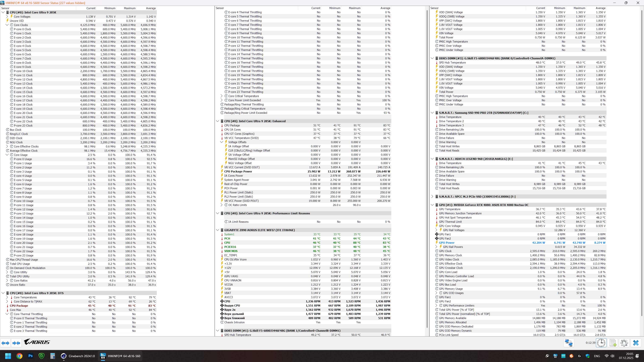Viewport: 644px width, 362px height.
Task: Open sensor settings gear icon
Action: [x=624, y=343]
